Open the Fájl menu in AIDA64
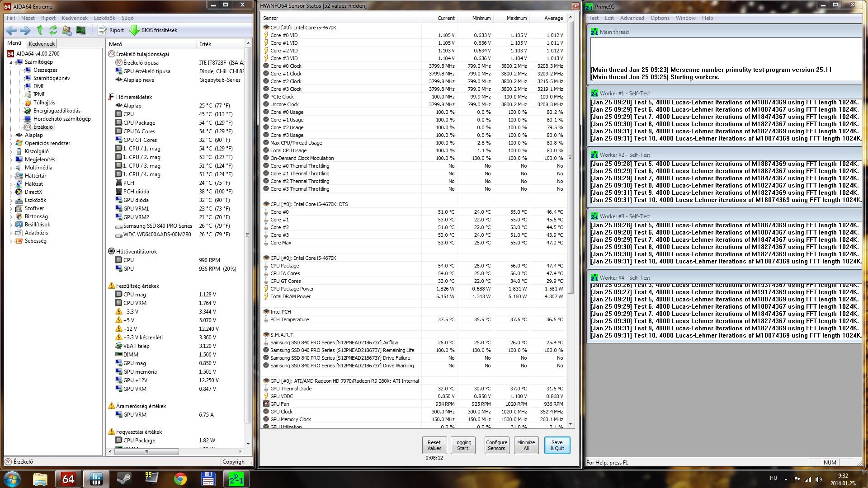The width and height of the screenshot is (868, 488). coord(11,18)
